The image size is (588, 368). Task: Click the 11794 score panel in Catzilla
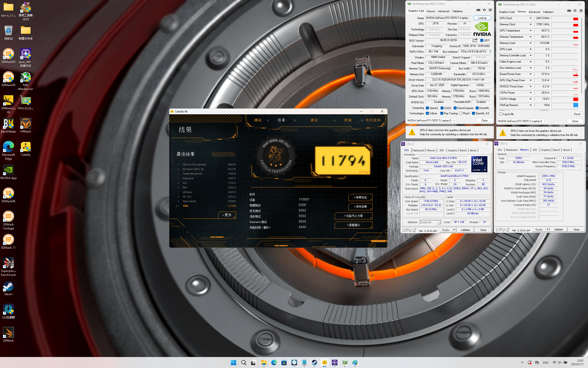[343, 160]
